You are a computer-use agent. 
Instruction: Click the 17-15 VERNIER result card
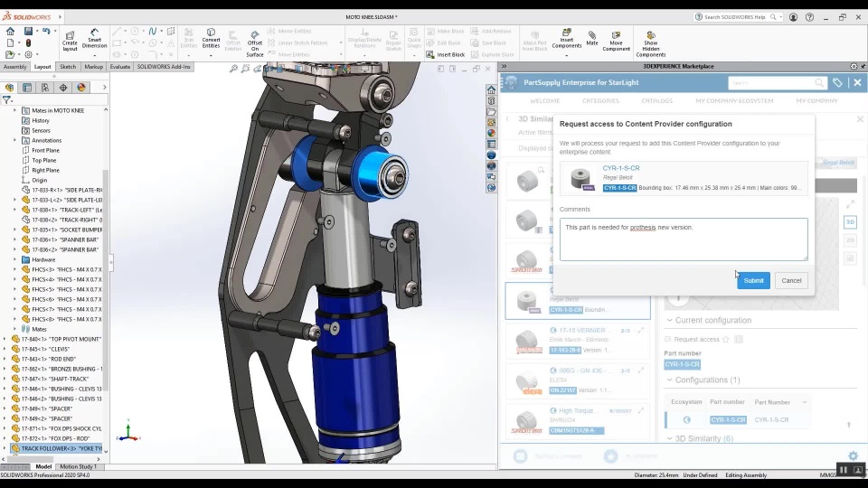[x=578, y=340]
